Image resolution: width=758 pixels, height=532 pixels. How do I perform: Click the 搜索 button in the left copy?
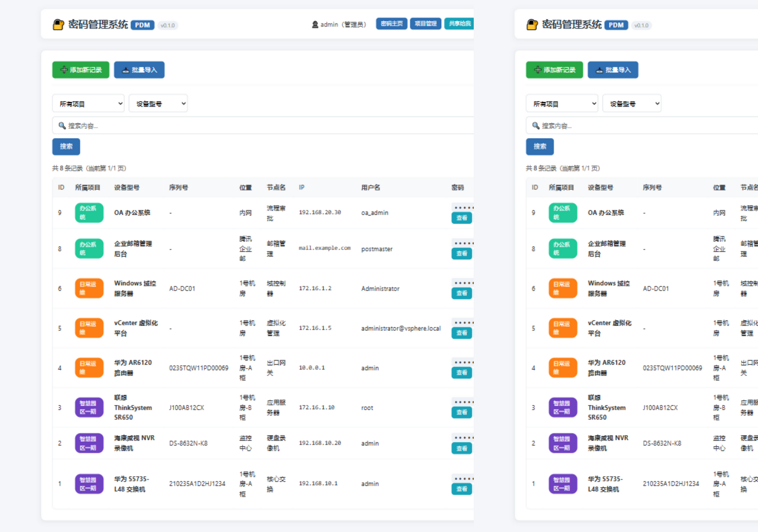coord(66,147)
